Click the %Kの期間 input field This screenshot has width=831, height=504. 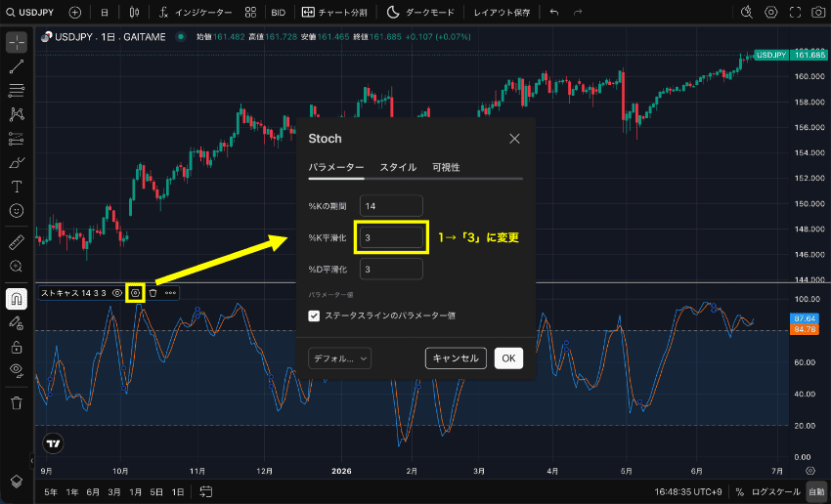pyautogui.click(x=391, y=206)
